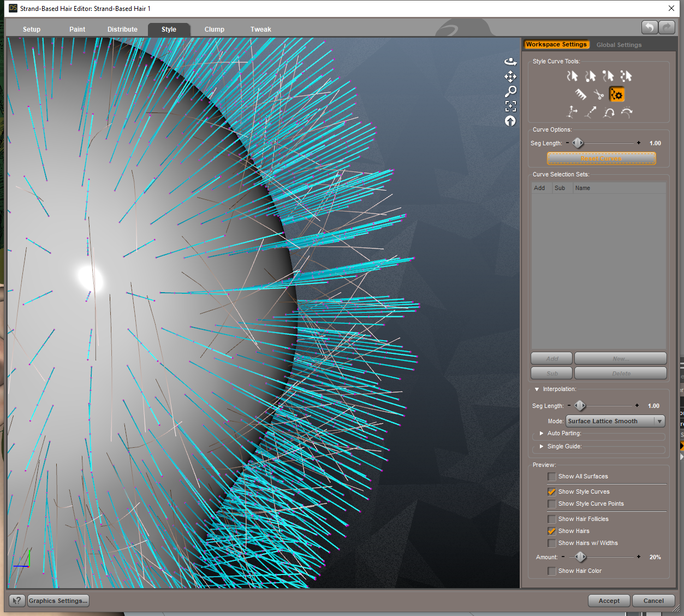Select the scale curve length tool
Image resolution: width=684 pixels, height=616 pixels.
pos(590,112)
